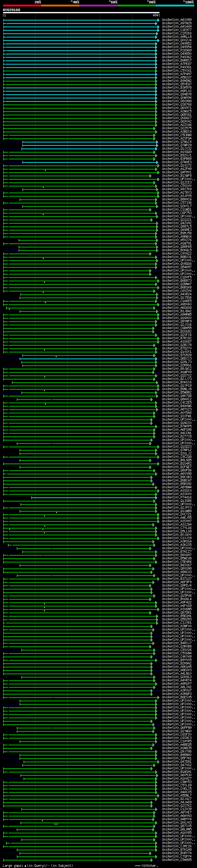The image size is (197, 868).
Task: Open hit UniRef100_C1MIE6
Action: click(x=177, y=33)
